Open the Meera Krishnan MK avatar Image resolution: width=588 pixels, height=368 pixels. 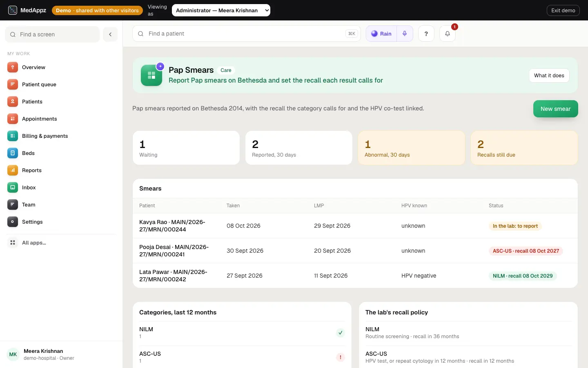click(x=13, y=355)
